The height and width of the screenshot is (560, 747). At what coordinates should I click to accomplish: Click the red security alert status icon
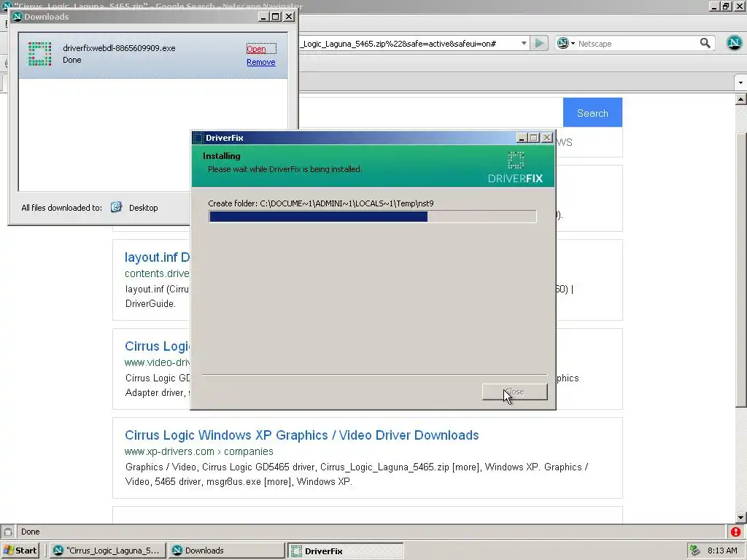(x=735, y=532)
